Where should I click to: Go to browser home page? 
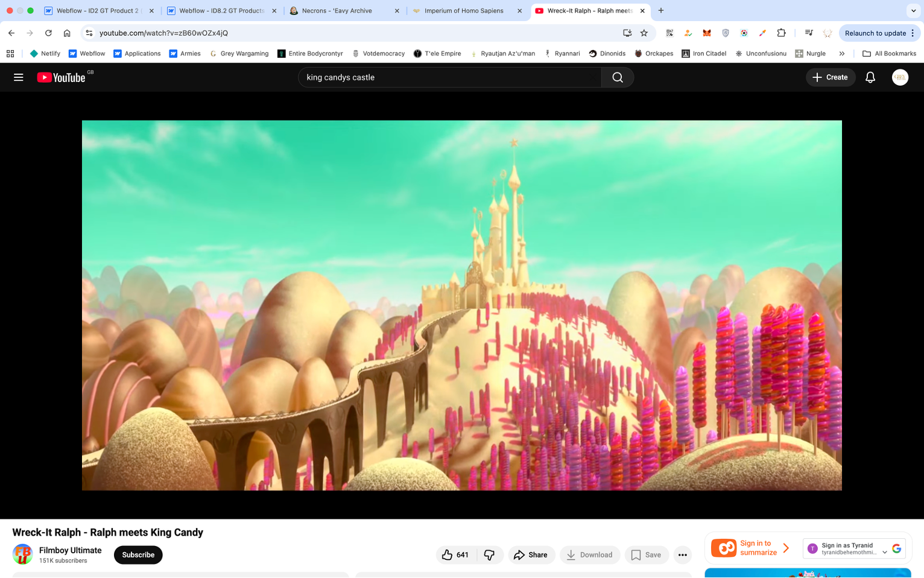coord(67,33)
